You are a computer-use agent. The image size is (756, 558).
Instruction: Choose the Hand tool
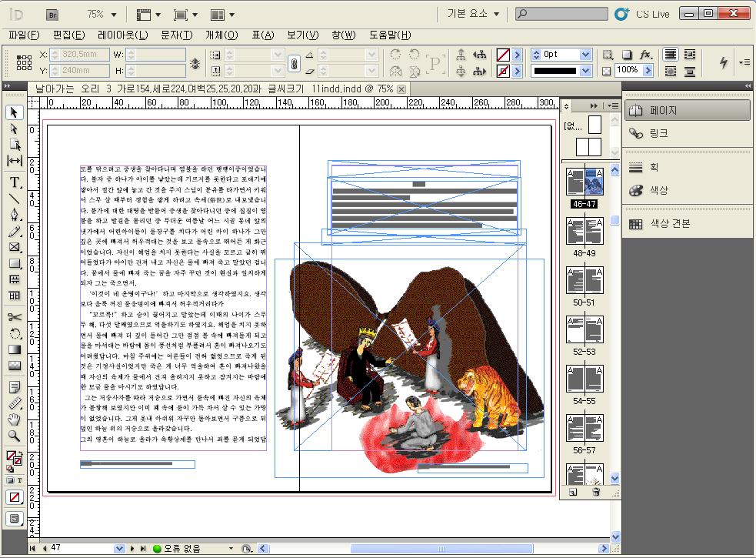(x=15, y=419)
